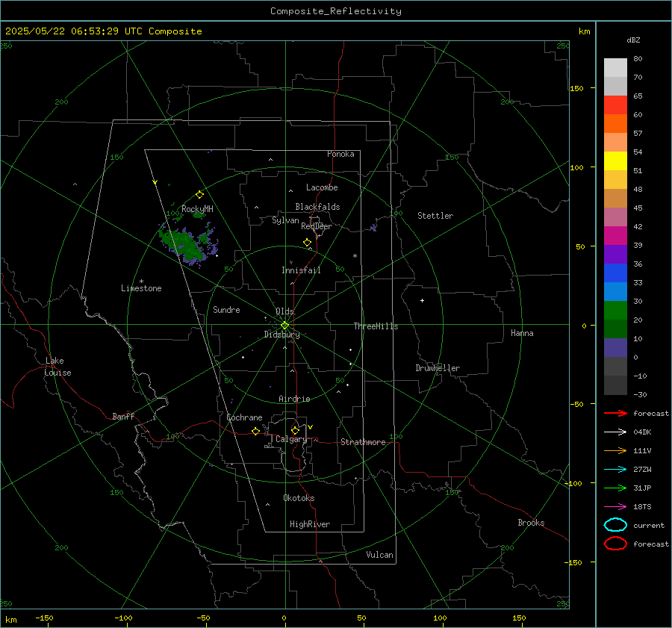Image resolution: width=672 pixels, height=628 pixels.
Task: Click the yellow diamond marker over Calgary
Action: click(295, 430)
